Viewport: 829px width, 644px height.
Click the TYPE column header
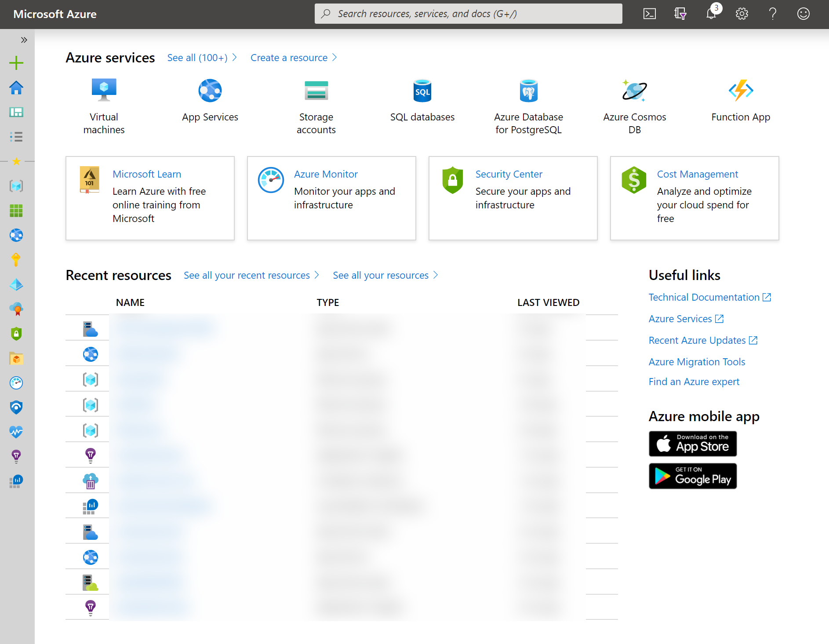coord(328,302)
